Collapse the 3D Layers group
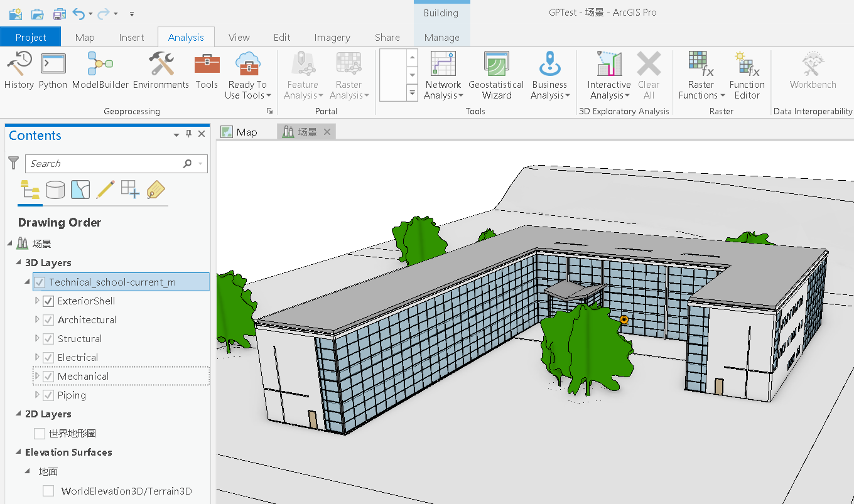This screenshot has width=854, height=504. pyautogui.click(x=18, y=262)
